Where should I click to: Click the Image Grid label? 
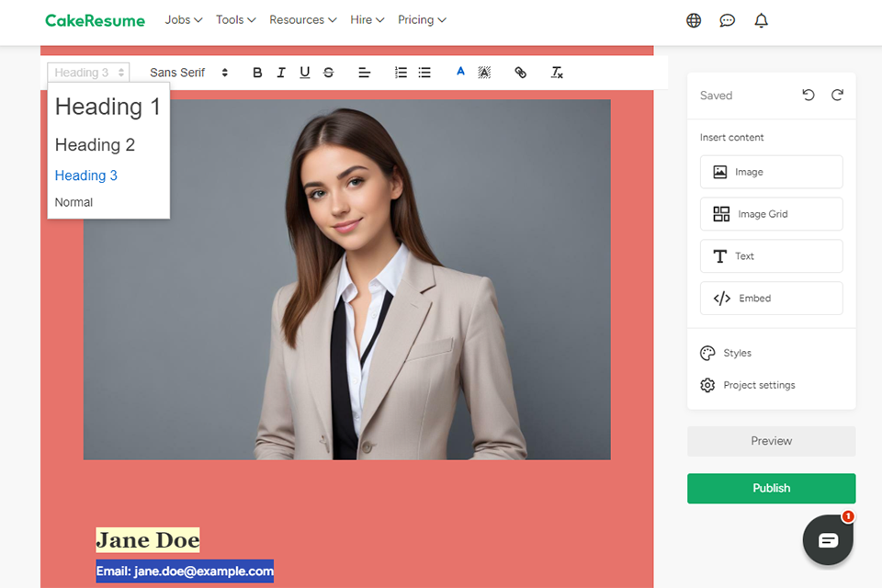tap(763, 214)
